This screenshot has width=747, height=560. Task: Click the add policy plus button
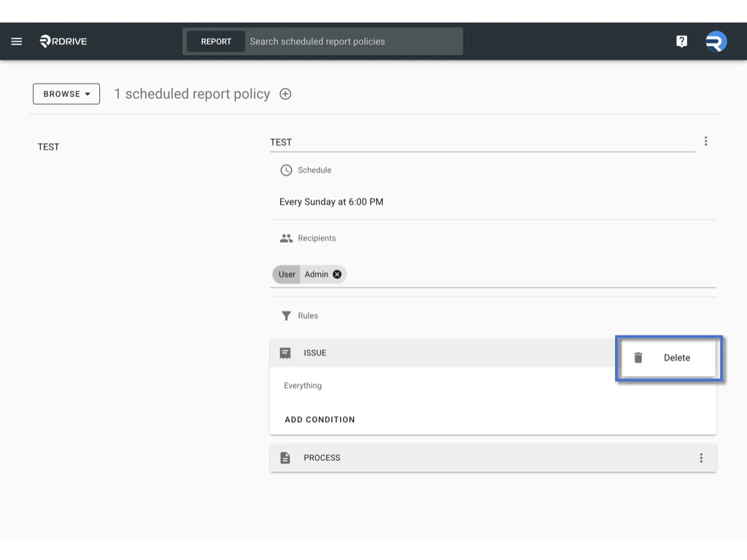pyautogui.click(x=285, y=93)
